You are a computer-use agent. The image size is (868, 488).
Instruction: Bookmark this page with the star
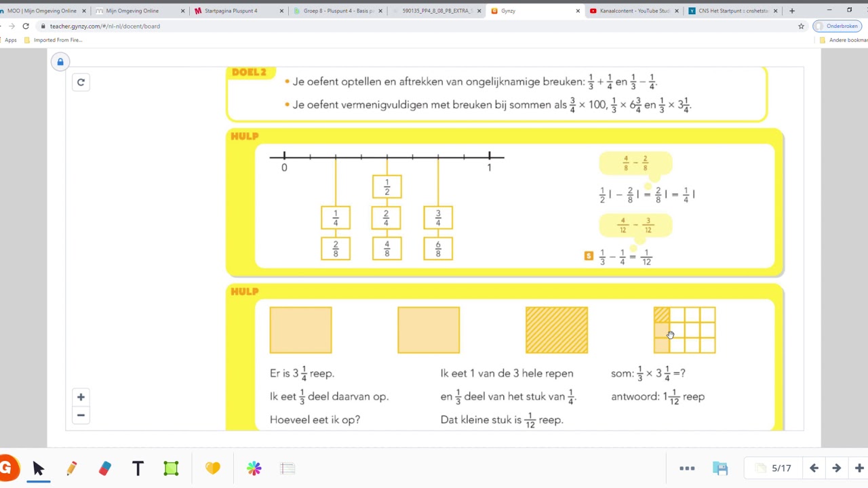point(801,26)
